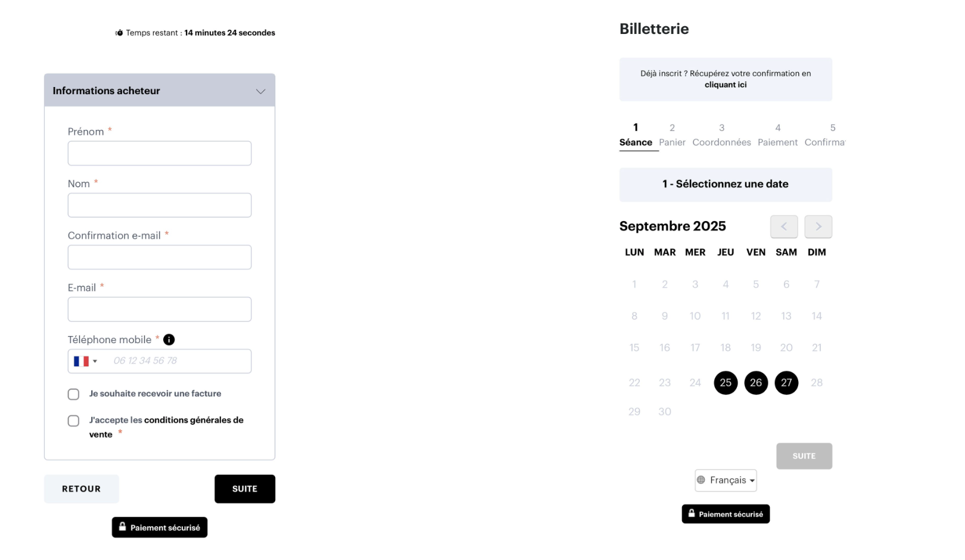
Task: Check the invoice request checkbox
Action: coord(74,394)
